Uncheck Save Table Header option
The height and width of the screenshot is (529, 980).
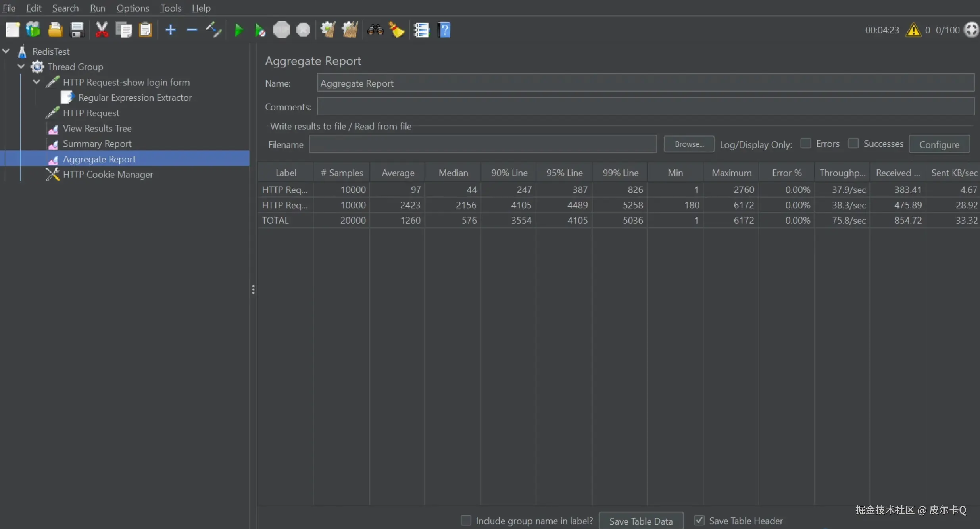click(x=699, y=520)
